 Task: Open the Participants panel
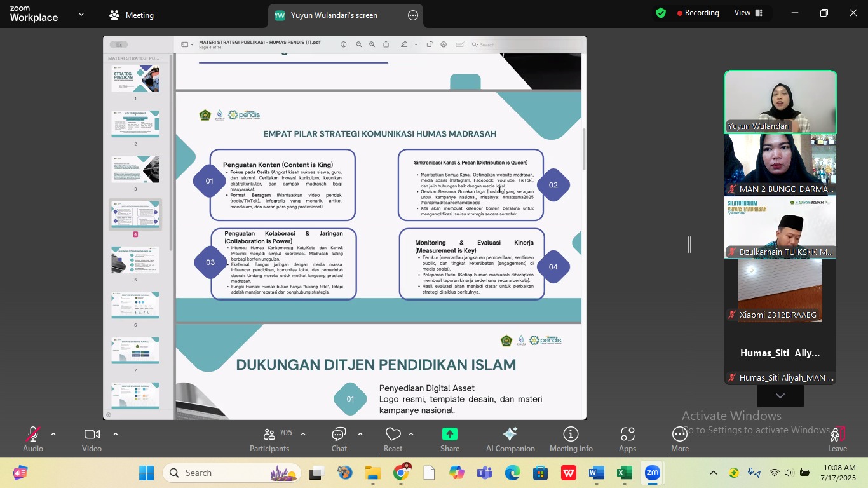pos(269,438)
